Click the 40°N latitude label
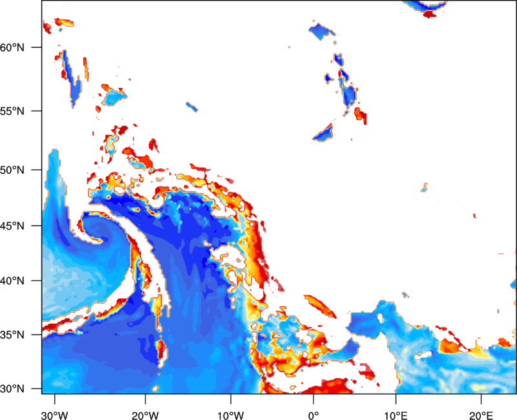Image resolution: width=517 pixels, height=420 pixels. point(12,281)
